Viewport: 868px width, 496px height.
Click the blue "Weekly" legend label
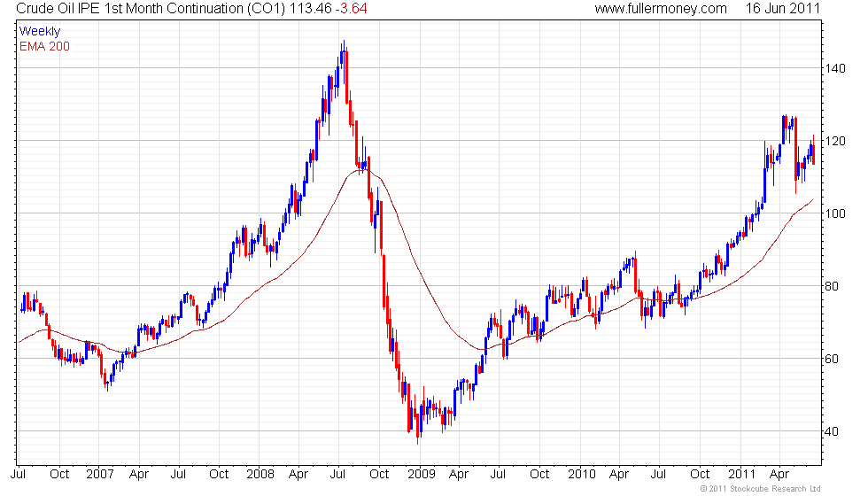click(x=39, y=32)
